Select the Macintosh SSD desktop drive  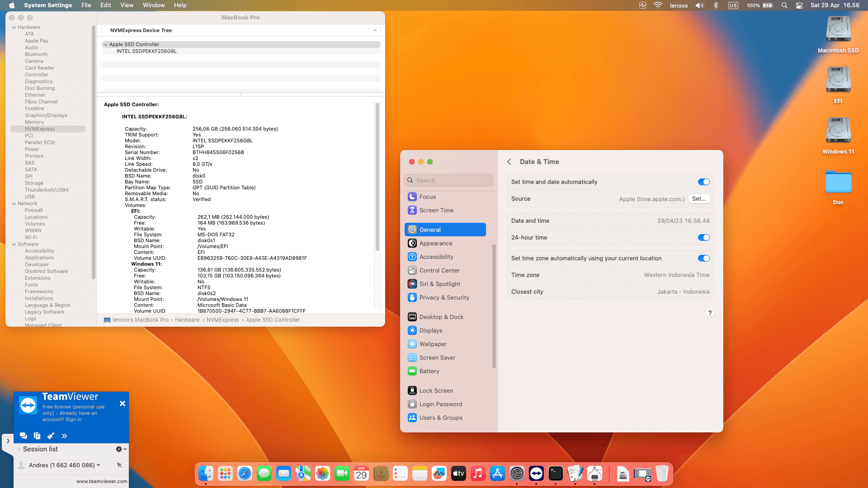coord(838,35)
